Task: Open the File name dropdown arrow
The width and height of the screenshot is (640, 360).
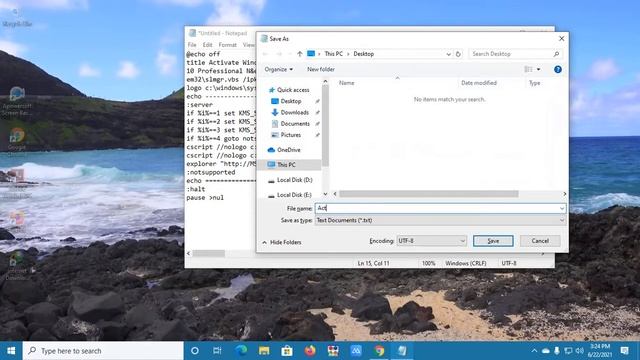Action: [562, 209]
